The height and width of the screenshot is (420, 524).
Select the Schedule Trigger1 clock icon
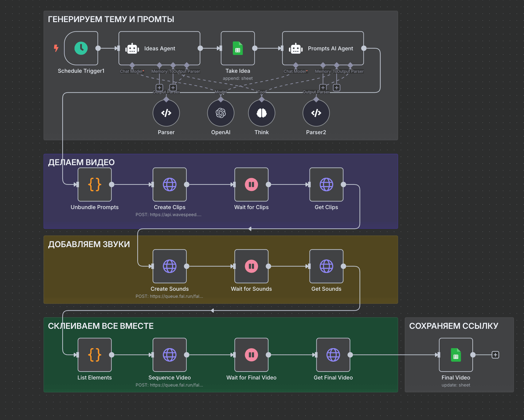(81, 48)
